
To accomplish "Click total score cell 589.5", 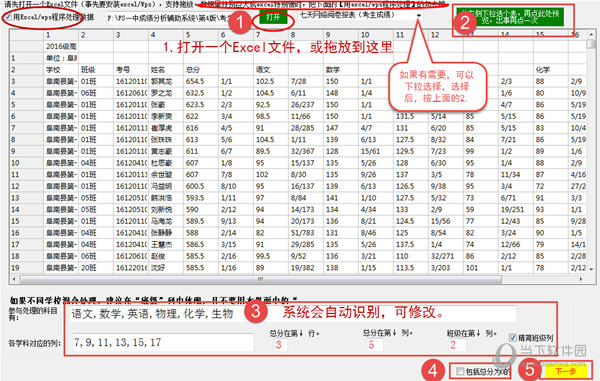I will 201,221.
